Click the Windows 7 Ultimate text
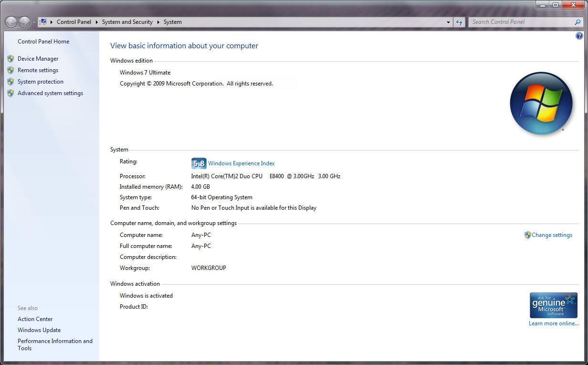The image size is (588, 365). [x=145, y=73]
